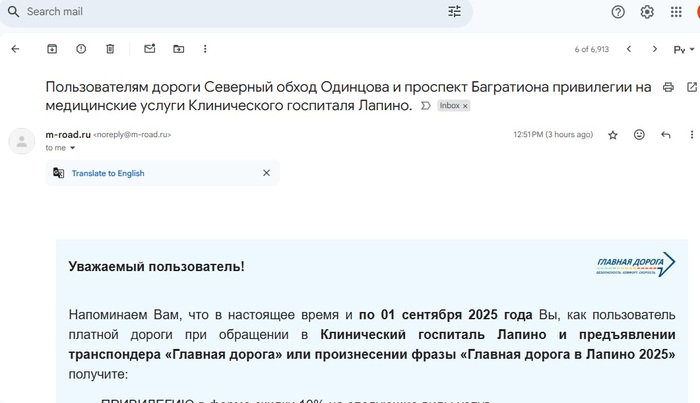Open the Move to folder icon
Screen dimensions: 700x403
pos(179,49)
